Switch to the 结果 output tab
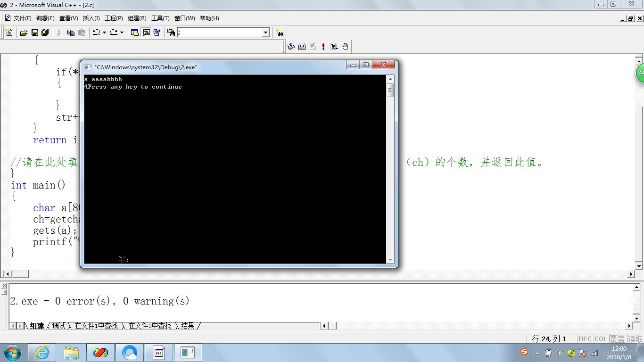Screen dimensions: 644x362 coord(188,326)
